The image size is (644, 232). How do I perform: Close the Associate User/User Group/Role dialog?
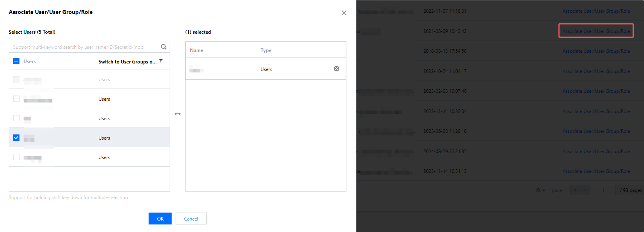[x=344, y=13]
